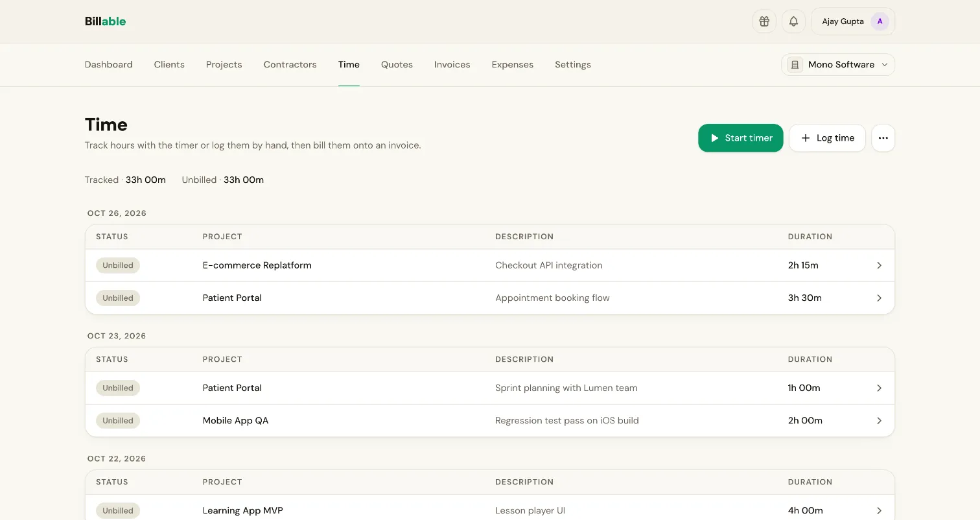Go to the Dashboard tab

point(109,65)
